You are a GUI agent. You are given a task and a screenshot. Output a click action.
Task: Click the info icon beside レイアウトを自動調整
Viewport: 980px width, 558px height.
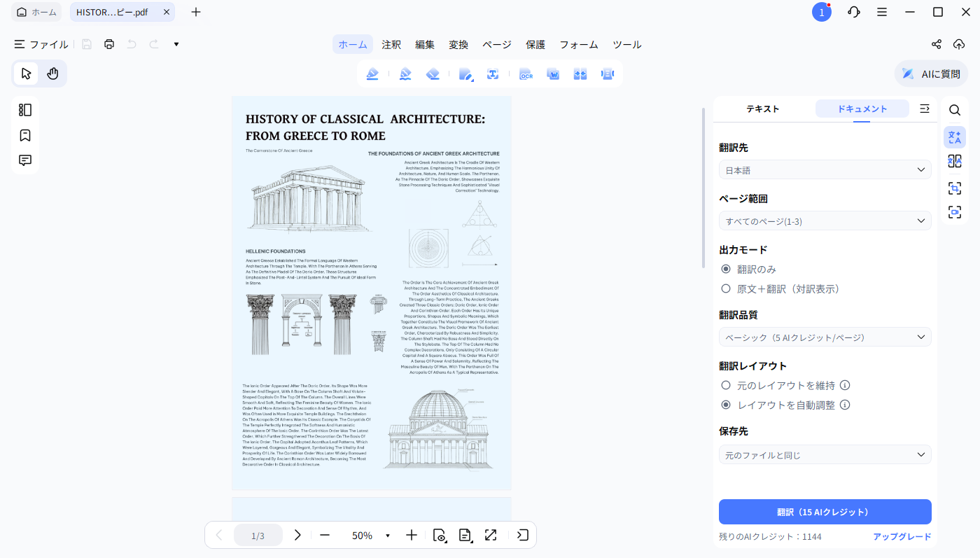(x=845, y=405)
